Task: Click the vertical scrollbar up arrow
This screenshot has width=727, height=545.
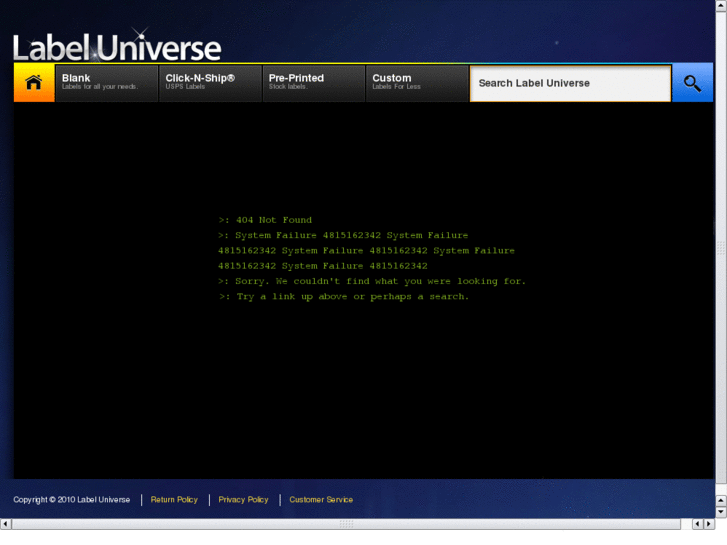Action: click(x=721, y=5)
